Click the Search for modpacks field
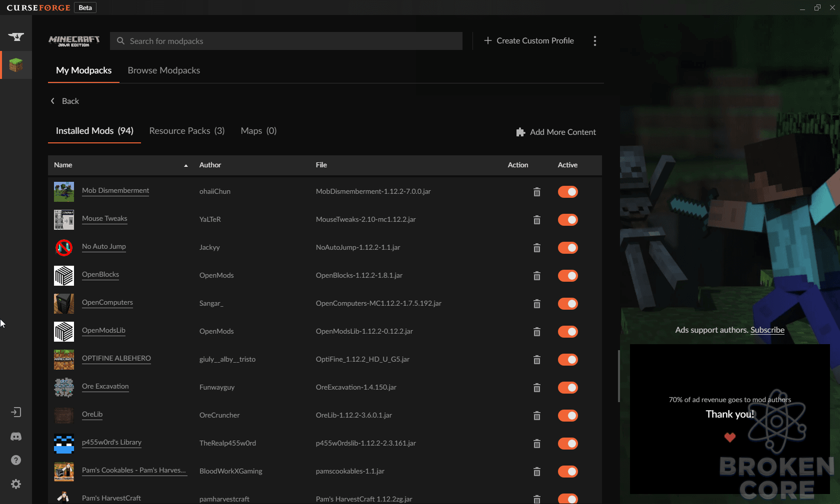 click(x=286, y=41)
